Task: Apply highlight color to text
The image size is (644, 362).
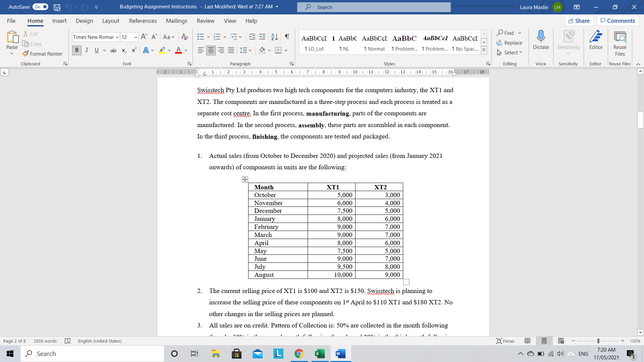Action: click(162, 50)
